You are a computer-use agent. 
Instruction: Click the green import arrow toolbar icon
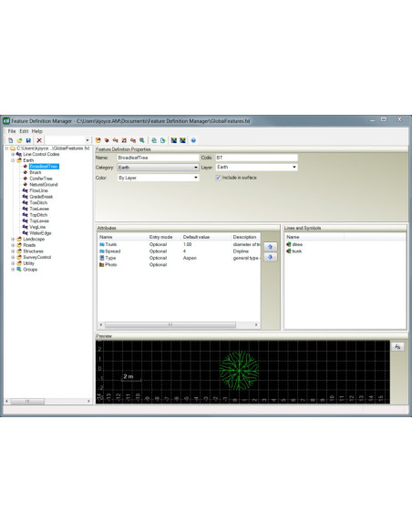click(x=154, y=140)
